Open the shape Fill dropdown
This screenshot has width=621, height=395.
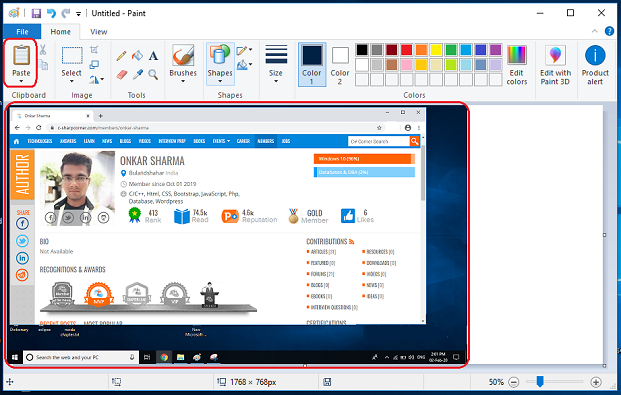coord(244,64)
